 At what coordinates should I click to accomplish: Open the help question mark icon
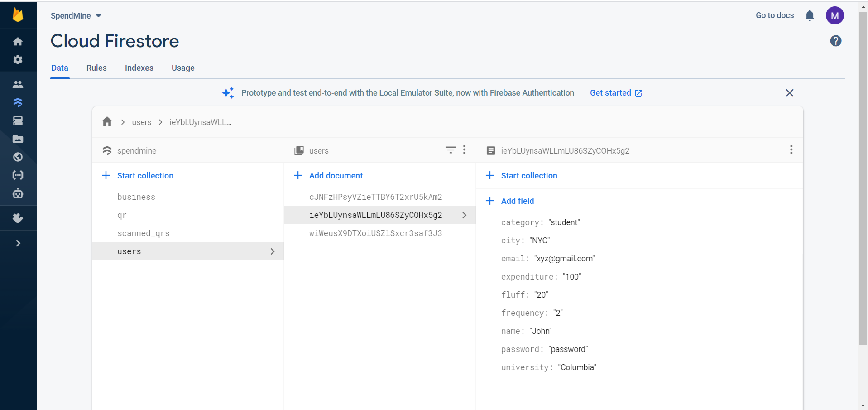point(835,41)
